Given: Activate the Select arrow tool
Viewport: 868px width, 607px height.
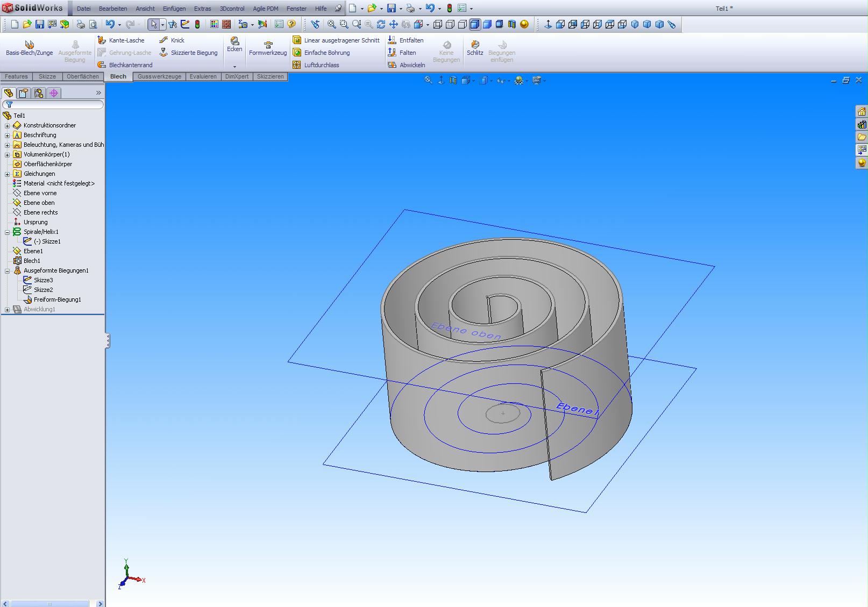Looking at the screenshot, I should click(154, 24).
